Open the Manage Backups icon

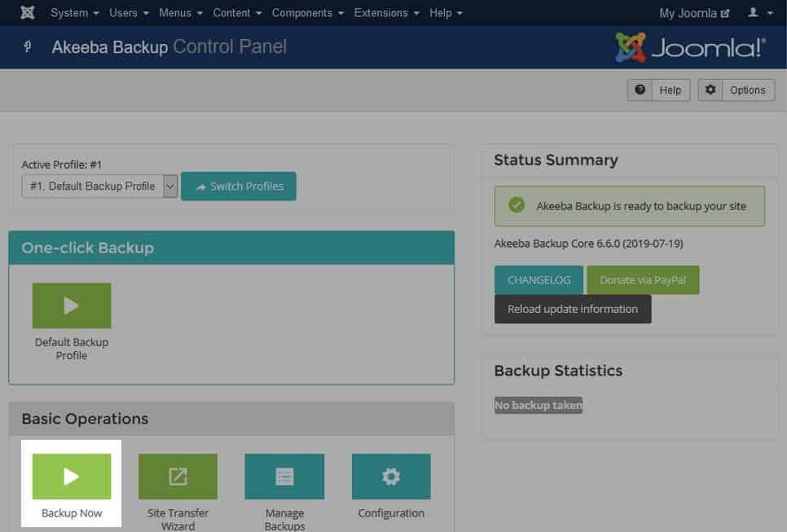pyautogui.click(x=284, y=477)
